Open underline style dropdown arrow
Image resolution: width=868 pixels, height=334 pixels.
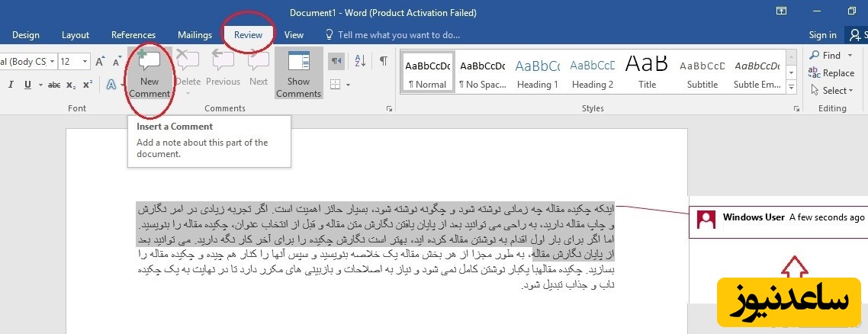pyautogui.click(x=40, y=85)
